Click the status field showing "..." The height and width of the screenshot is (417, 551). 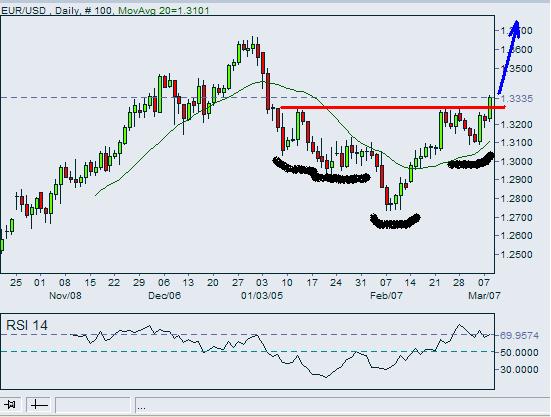(343, 405)
